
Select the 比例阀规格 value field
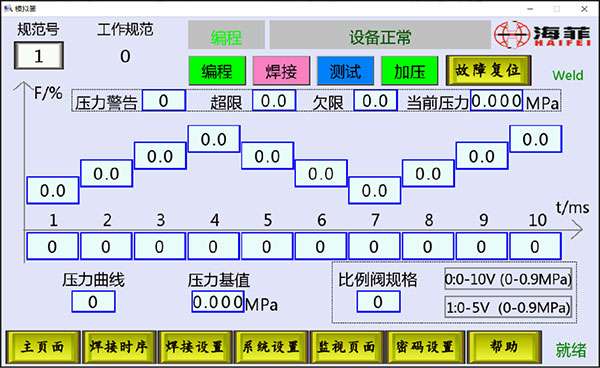point(378,302)
